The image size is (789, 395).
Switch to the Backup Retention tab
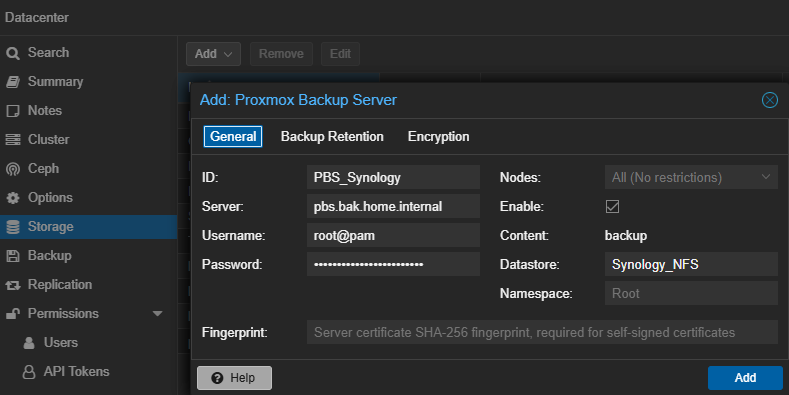click(x=332, y=136)
